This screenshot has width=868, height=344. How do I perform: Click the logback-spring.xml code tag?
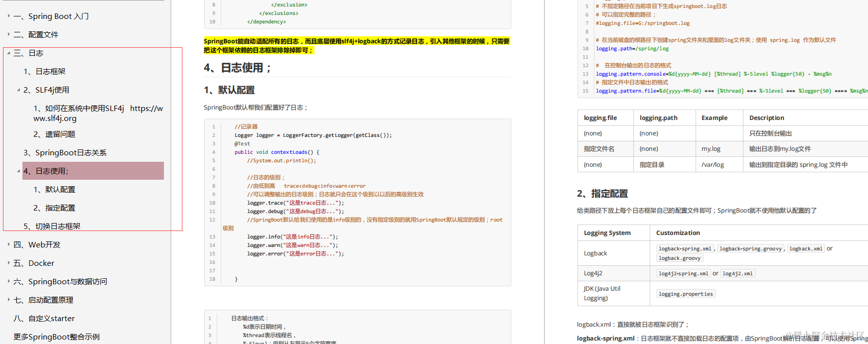click(x=685, y=248)
